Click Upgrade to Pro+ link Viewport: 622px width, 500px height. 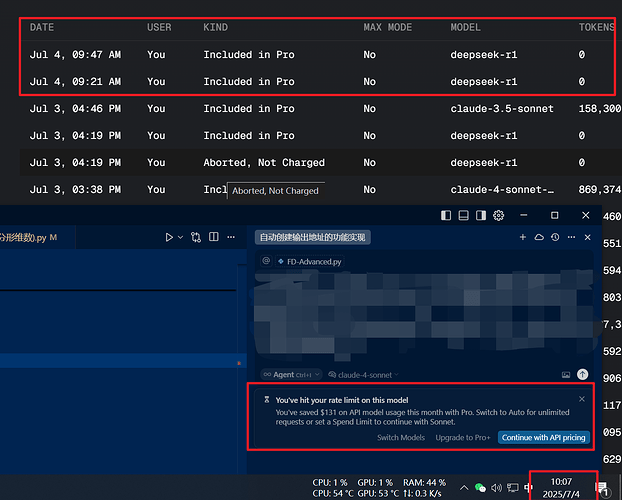click(x=463, y=437)
